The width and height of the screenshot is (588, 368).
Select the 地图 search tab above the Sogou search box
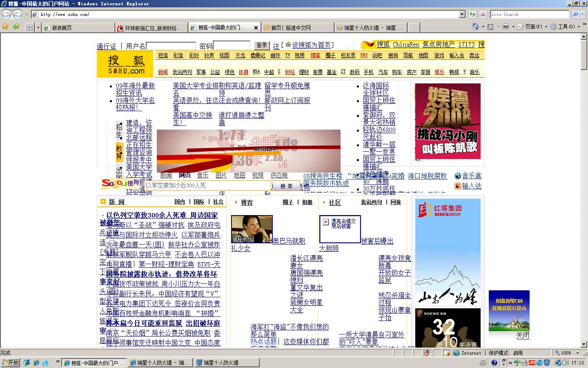(x=239, y=175)
